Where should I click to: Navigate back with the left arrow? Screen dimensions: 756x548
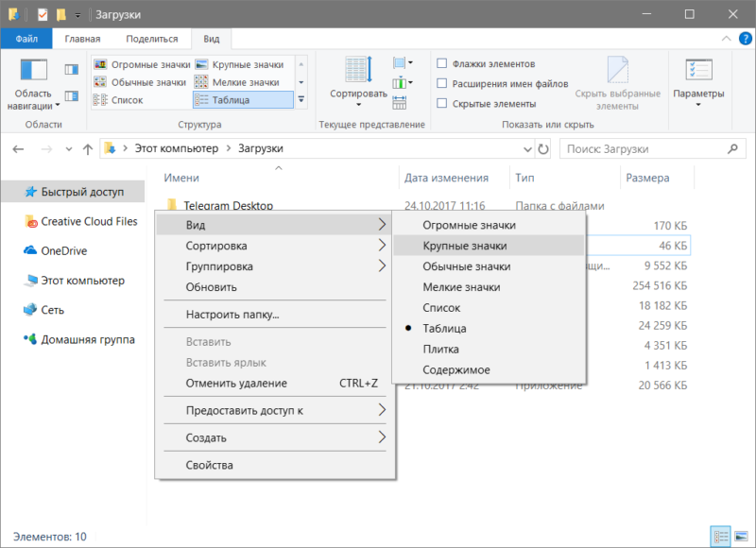point(18,149)
